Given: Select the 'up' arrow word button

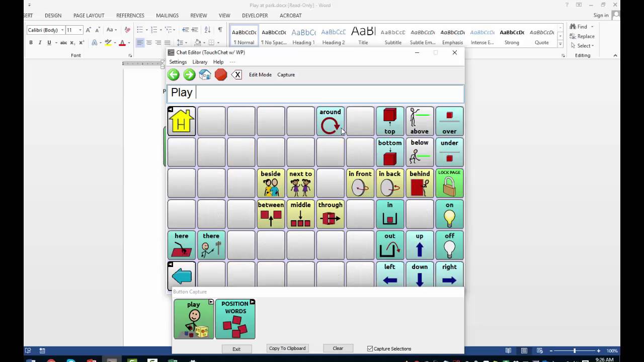Looking at the screenshot, I should pyautogui.click(x=420, y=245).
